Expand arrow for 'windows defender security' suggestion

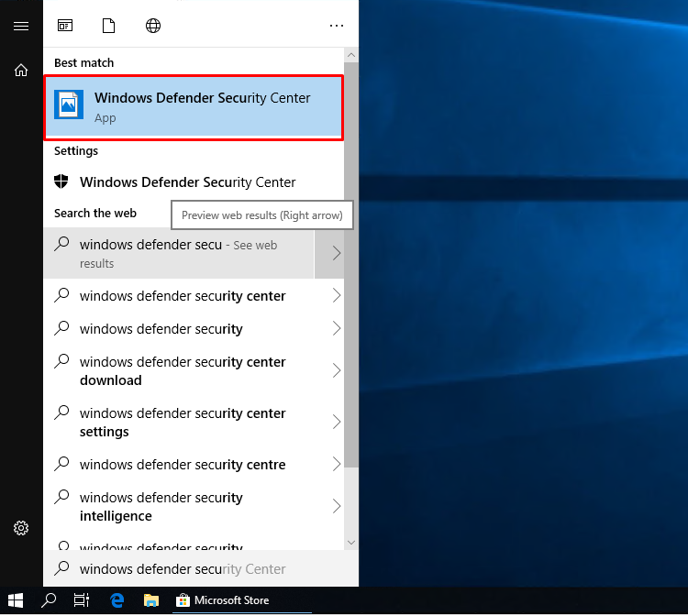pos(337,328)
